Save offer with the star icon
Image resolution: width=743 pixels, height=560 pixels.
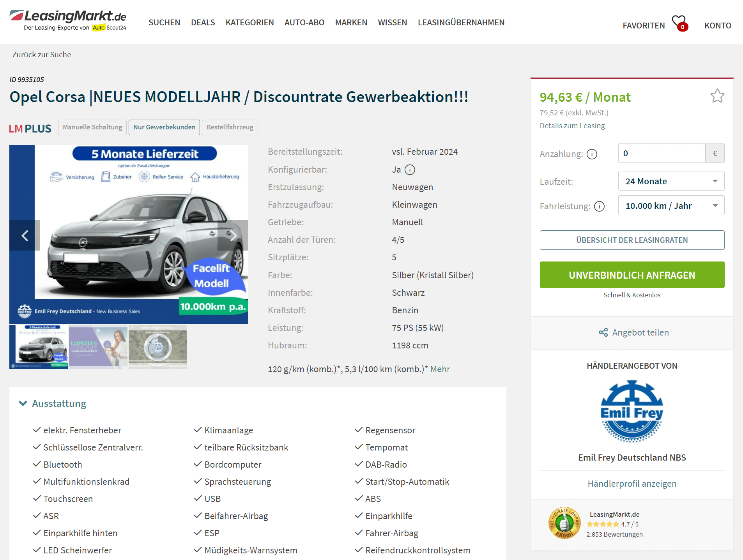pyautogui.click(x=717, y=96)
